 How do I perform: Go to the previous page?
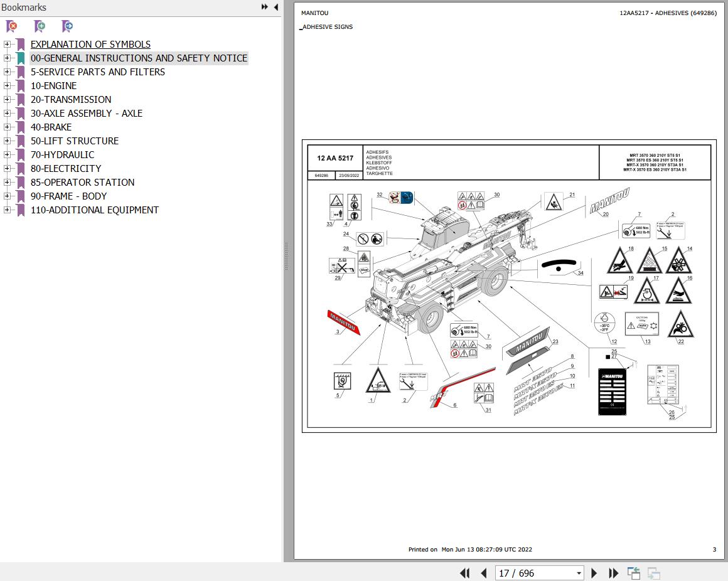484,573
